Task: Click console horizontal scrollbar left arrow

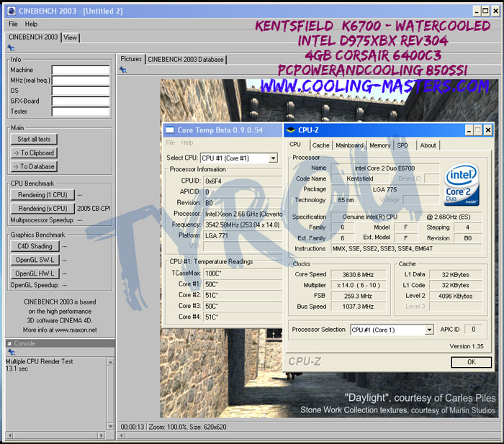Action: tap(9, 435)
